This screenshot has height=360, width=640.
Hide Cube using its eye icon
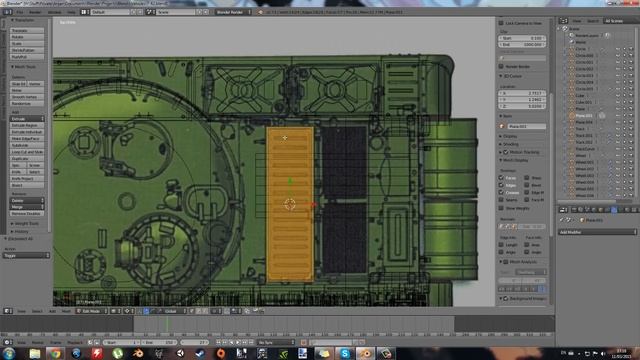point(618,96)
